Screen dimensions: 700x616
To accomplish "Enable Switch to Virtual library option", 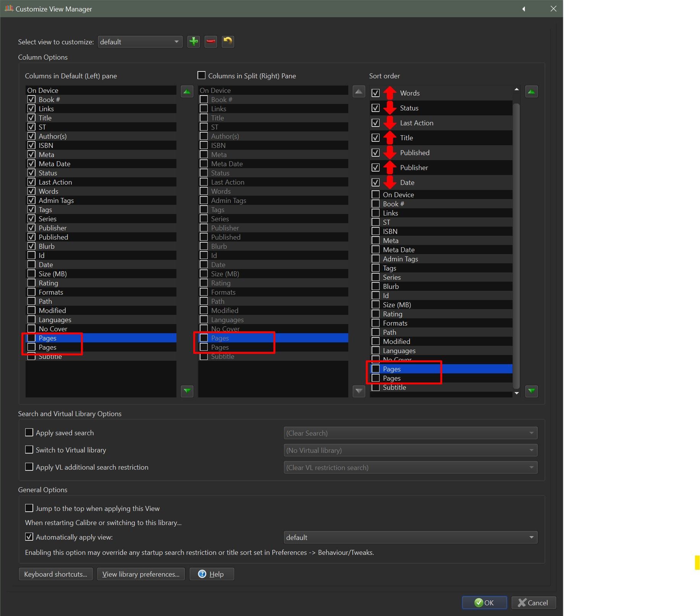I will tap(29, 449).
